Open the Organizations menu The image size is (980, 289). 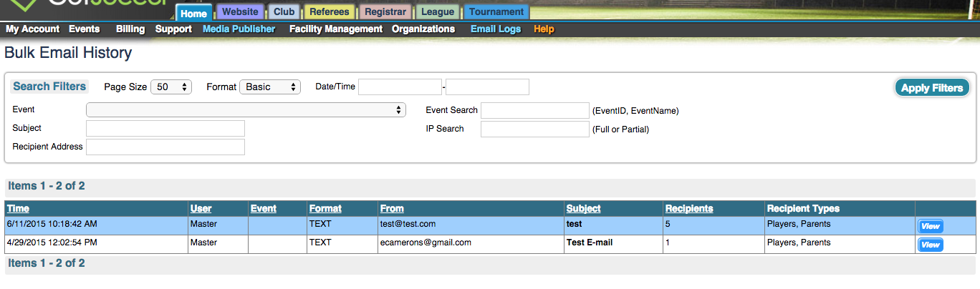(x=423, y=29)
